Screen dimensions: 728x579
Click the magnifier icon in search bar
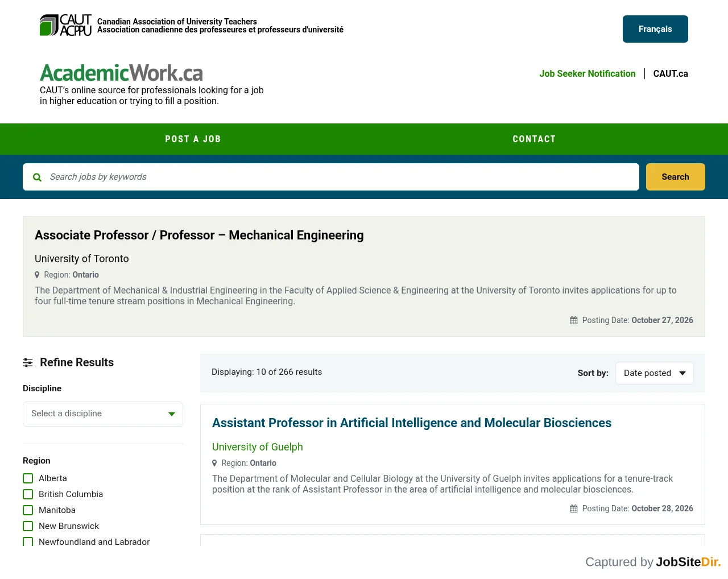[38, 177]
